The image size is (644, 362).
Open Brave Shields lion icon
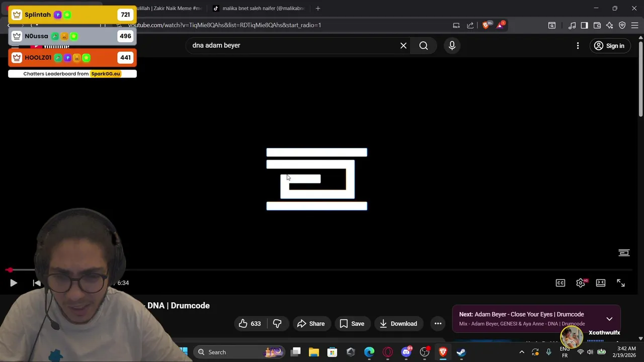[x=486, y=25]
